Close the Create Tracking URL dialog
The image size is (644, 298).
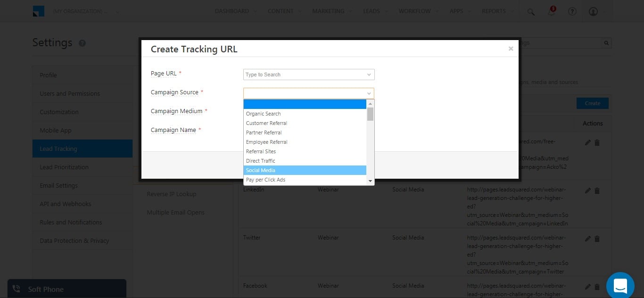[511, 49]
